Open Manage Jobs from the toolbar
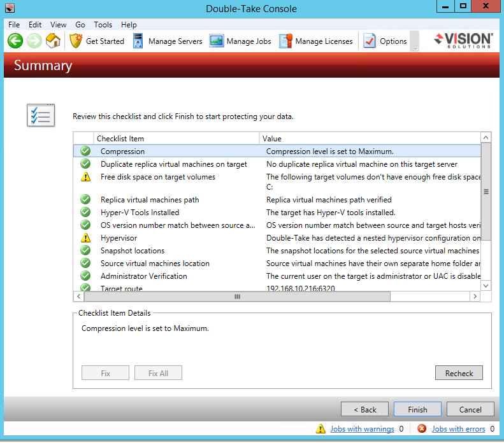 point(240,41)
